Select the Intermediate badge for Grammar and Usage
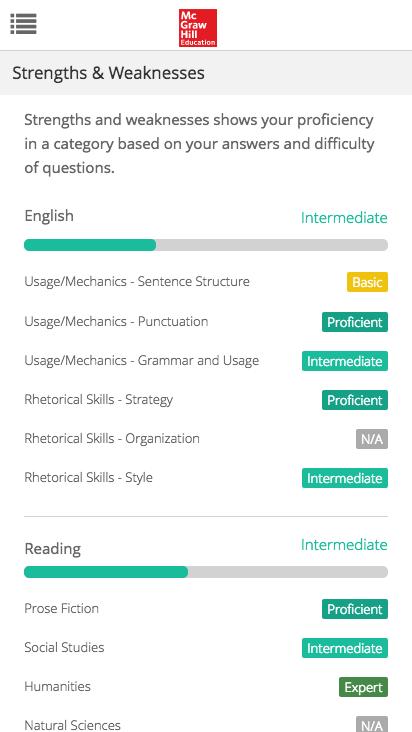Screen dimensions: 412x732 (x=345, y=361)
